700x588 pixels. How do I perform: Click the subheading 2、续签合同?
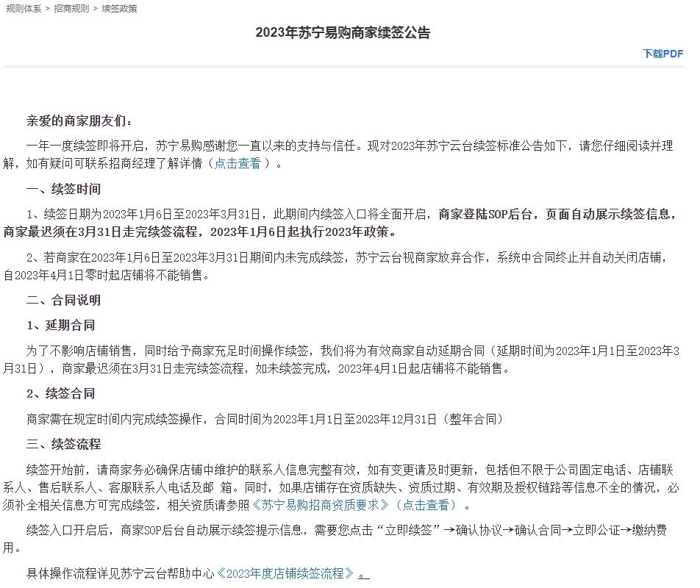61,393
